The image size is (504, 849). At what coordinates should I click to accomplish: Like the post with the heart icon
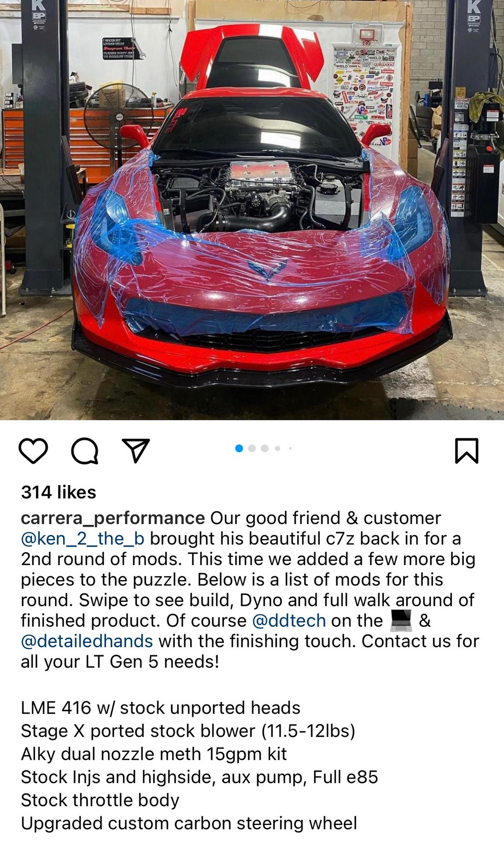click(33, 451)
